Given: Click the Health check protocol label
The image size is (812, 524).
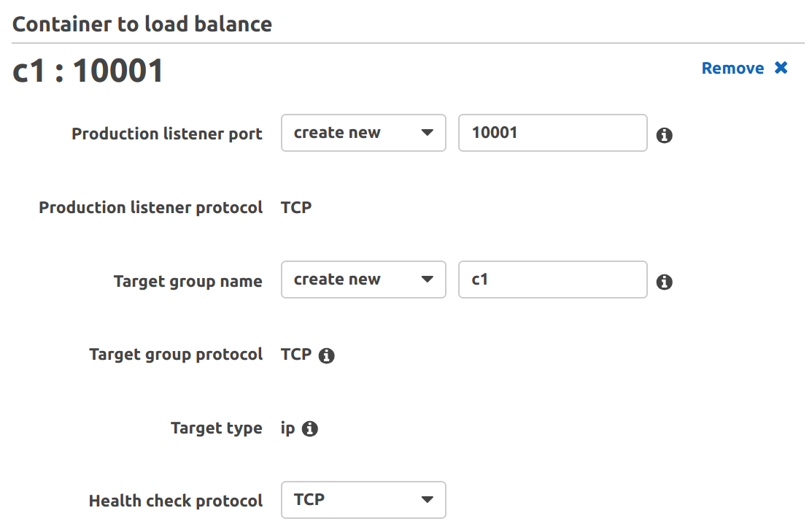Looking at the screenshot, I should 176,501.
